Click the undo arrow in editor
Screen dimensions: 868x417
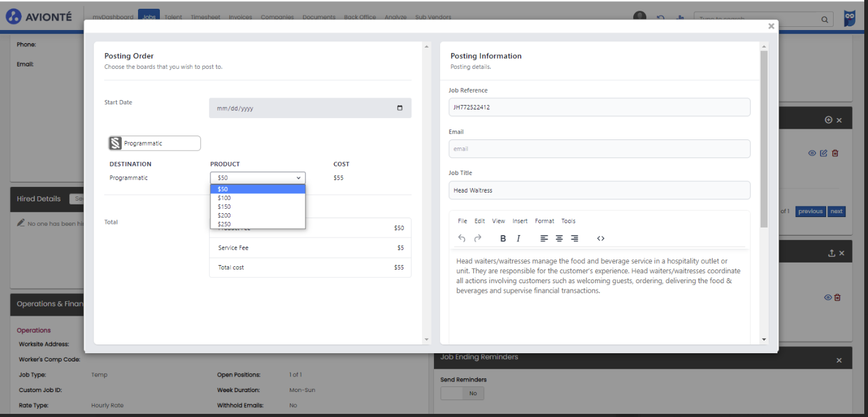[462, 238]
